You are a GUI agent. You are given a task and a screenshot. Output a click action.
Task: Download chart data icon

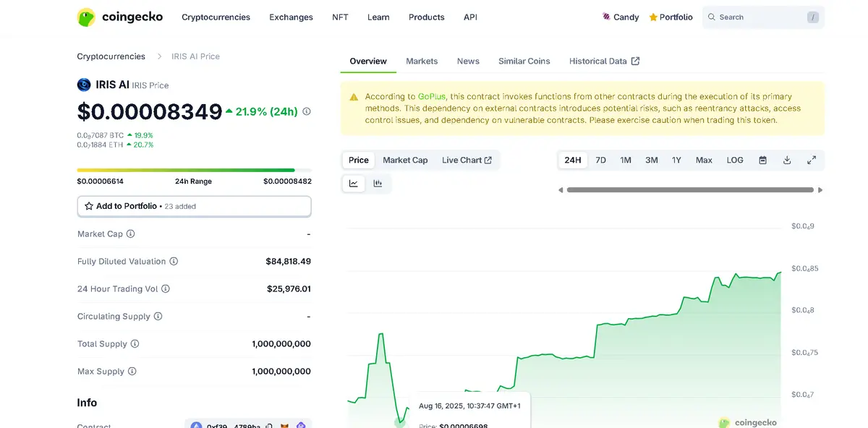(x=787, y=160)
